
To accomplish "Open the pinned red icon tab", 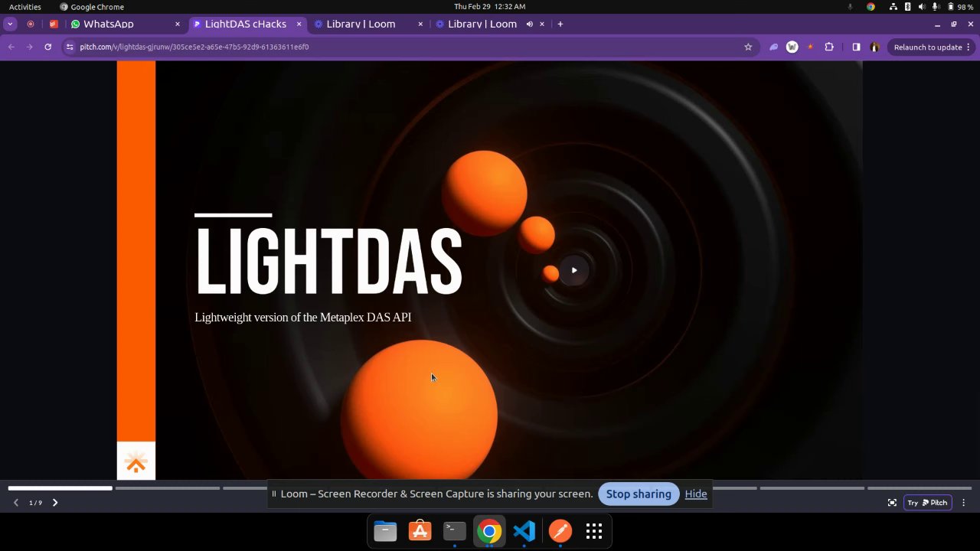I will [x=54, y=24].
